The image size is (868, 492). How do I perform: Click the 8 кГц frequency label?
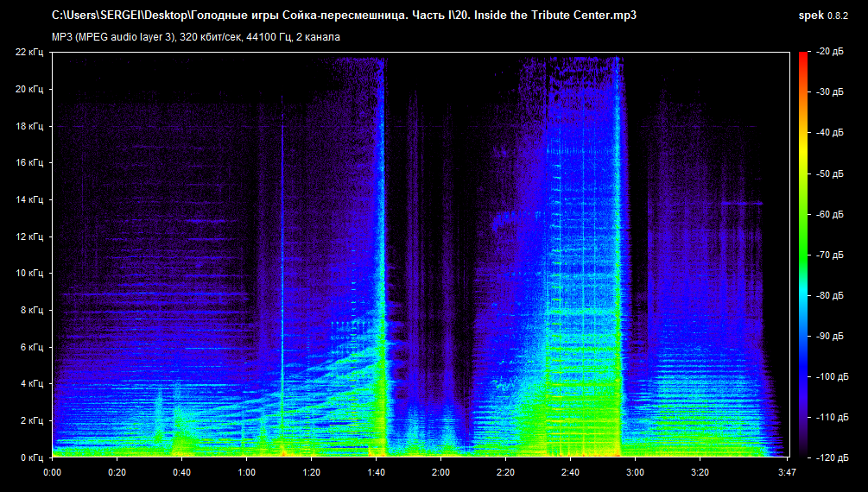coord(32,311)
